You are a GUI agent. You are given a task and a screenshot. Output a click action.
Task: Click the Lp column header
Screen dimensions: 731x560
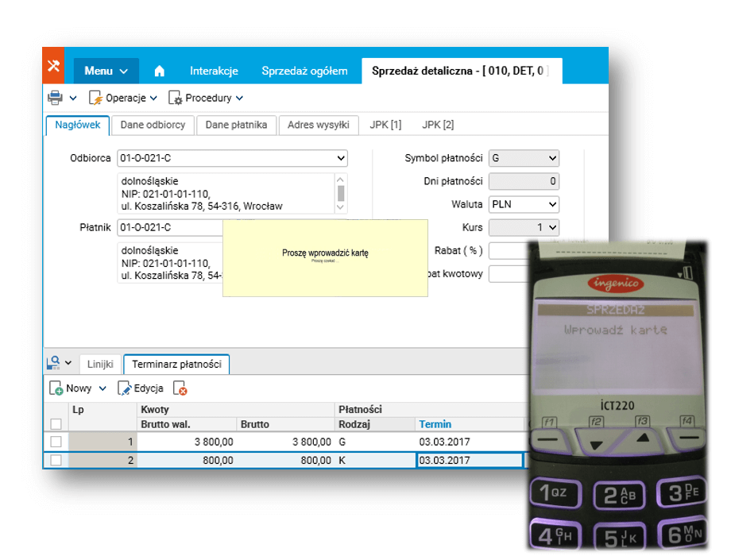pyautogui.click(x=102, y=415)
